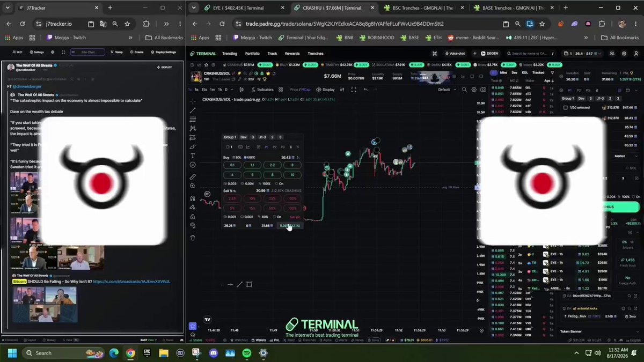The image size is (644, 362).
Task: Open Indicators menu in chart toolbar
Action: pyautogui.click(x=263, y=90)
